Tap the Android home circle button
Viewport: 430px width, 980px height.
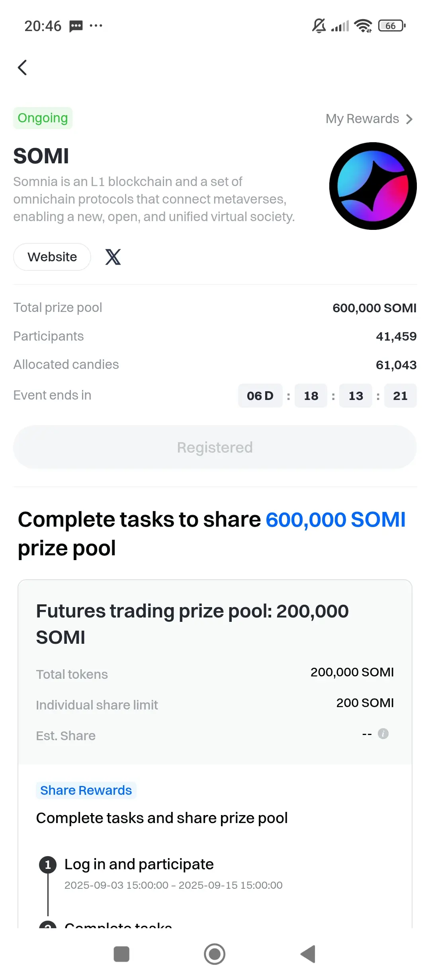point(215,954)
